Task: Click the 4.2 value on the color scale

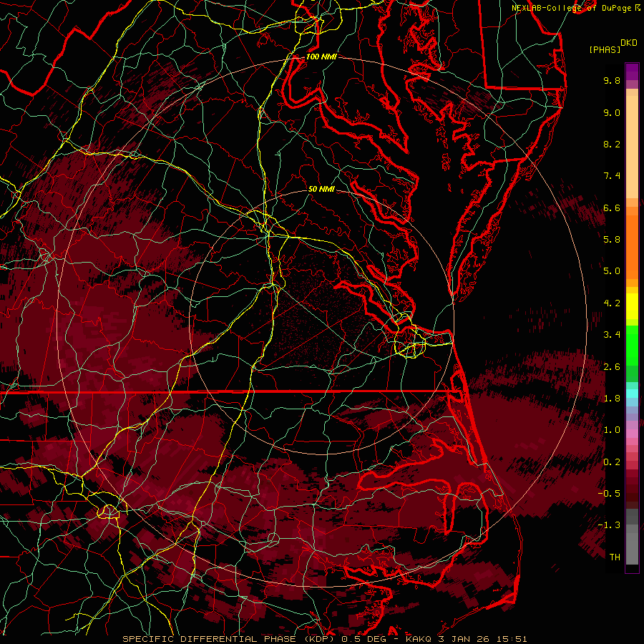Action: coord(612,303)
